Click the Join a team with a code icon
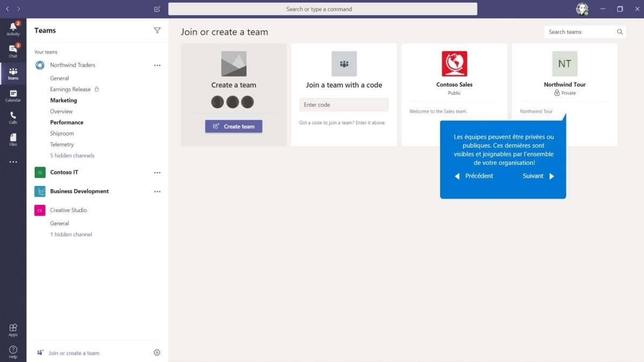This screenshot has height=362, width=644. 344,64
